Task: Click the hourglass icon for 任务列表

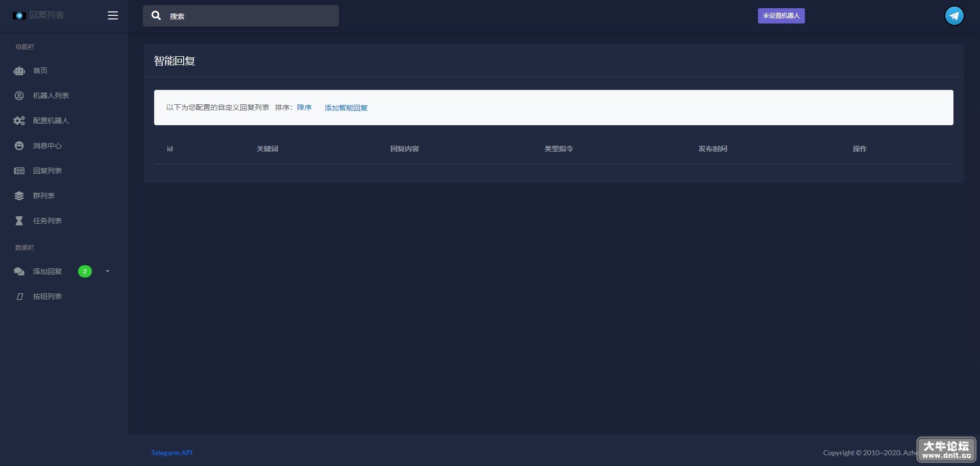Action: point(19,221)
